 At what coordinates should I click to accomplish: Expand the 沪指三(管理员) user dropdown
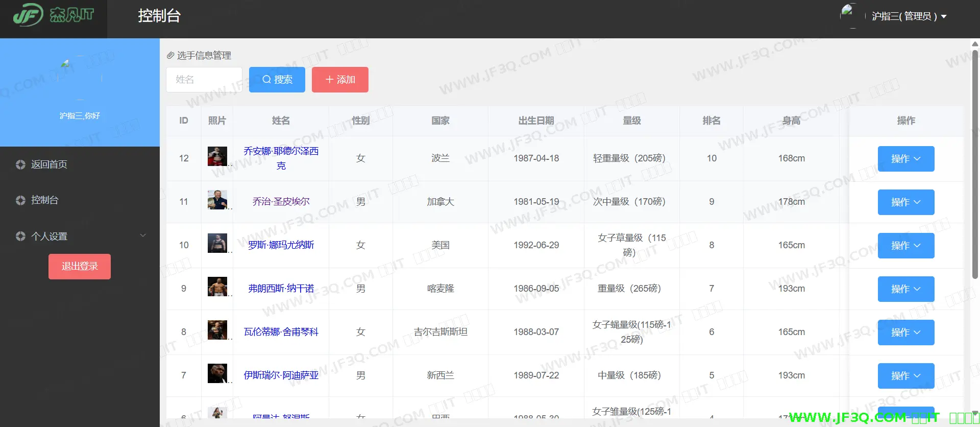click(x=909, y=16)
